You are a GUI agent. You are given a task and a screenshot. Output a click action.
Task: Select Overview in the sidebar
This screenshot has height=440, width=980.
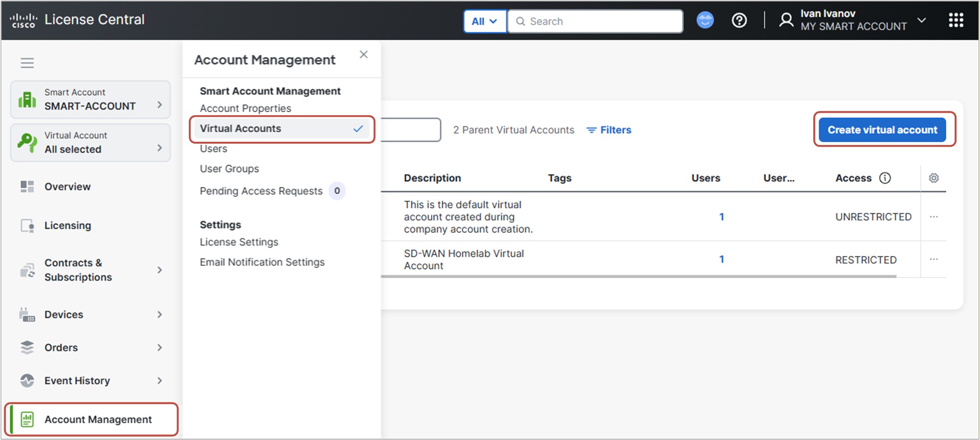[67, 186]
